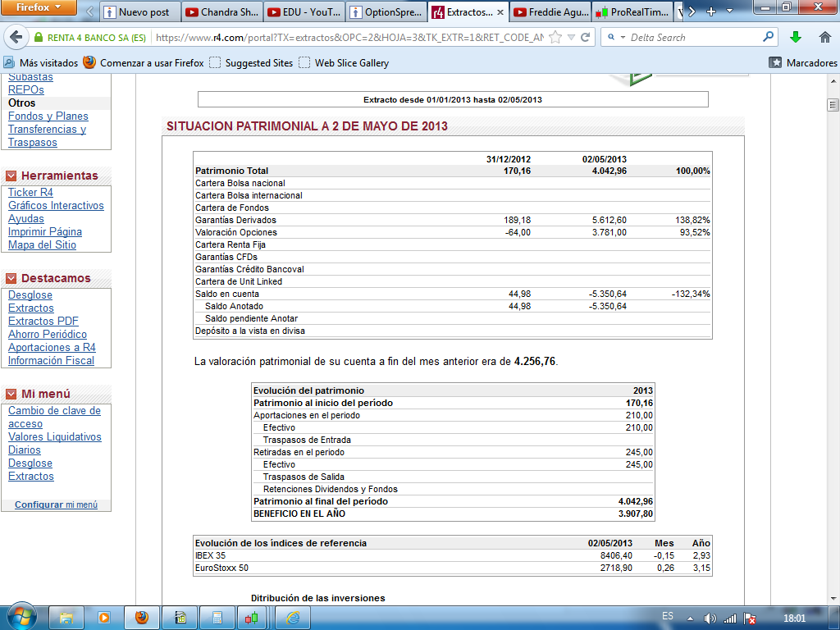Open ProRealTime candlestick taskbar icon
840x630 pixels.
click(x=252, y=618)
